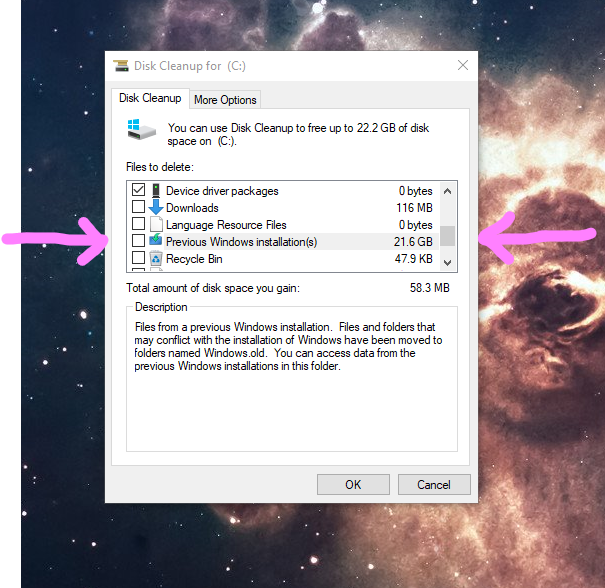Select the Previous Windows installation(s) label
Image resolution: width=605 pixels, height=588 pixels.
242,242
